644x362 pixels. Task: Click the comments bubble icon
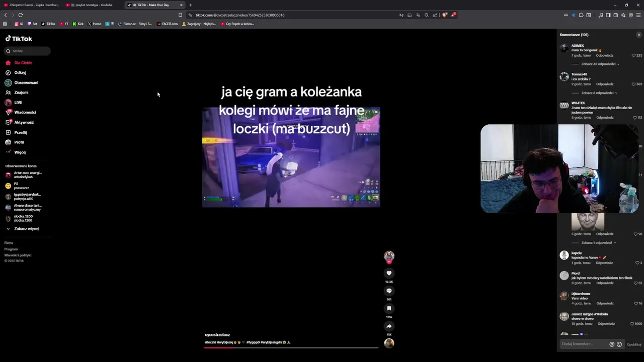389,291
